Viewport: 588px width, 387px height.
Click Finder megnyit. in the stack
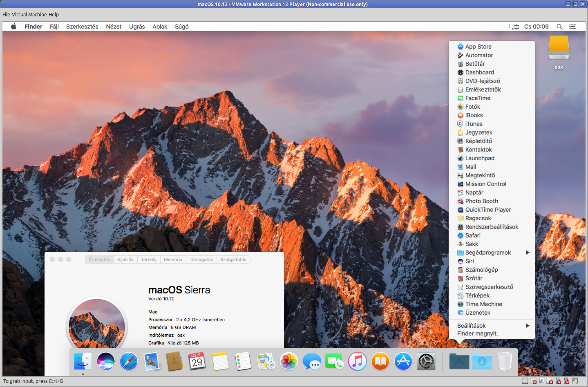(492, 333)
